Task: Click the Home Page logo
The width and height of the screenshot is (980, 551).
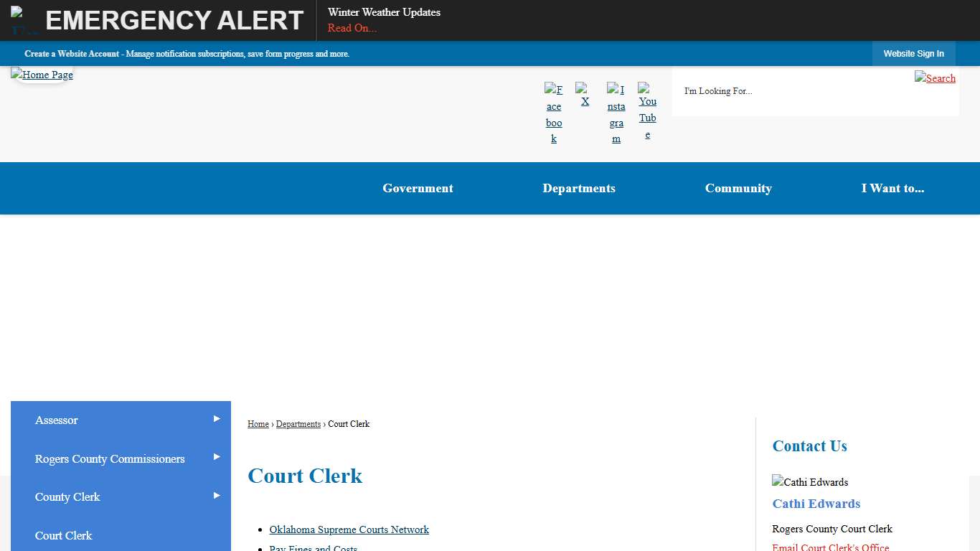Action: point(42,75)
